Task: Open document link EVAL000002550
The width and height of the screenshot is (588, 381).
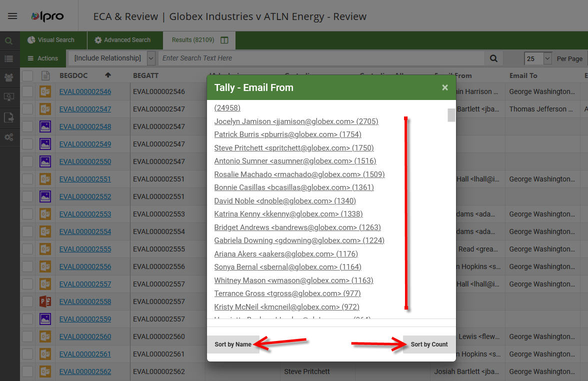Action: tap(85, 161)
